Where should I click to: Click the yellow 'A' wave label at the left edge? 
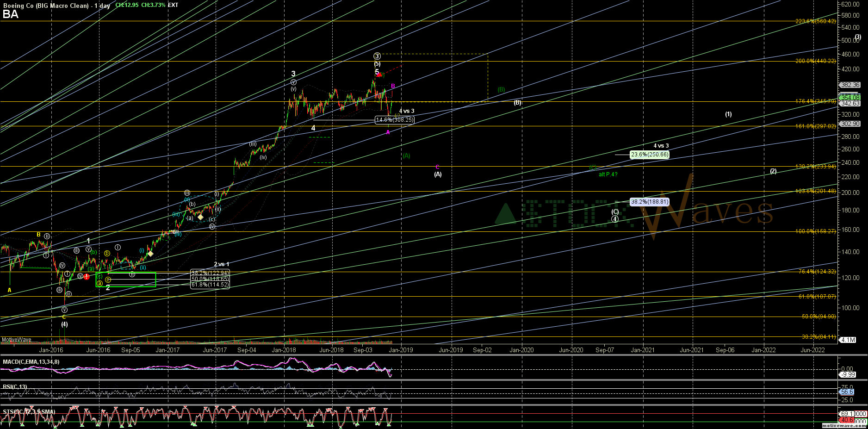[9, 290]
